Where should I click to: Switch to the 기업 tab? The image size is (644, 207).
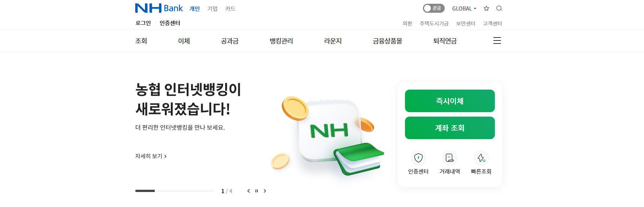pyautogui.click(x=212, y=9)
